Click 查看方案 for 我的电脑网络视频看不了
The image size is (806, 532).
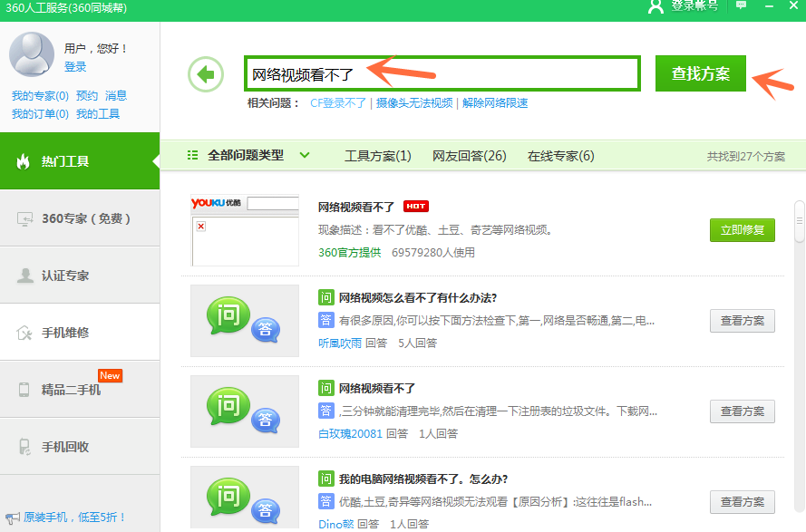pos(743,502)
